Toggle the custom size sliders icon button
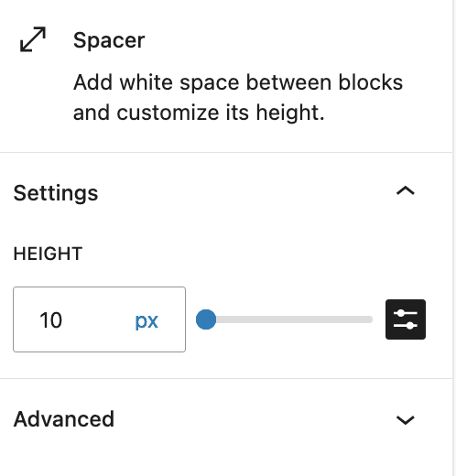Image resolution: width=456 pixels, height=476 pixels. point(406,319)
